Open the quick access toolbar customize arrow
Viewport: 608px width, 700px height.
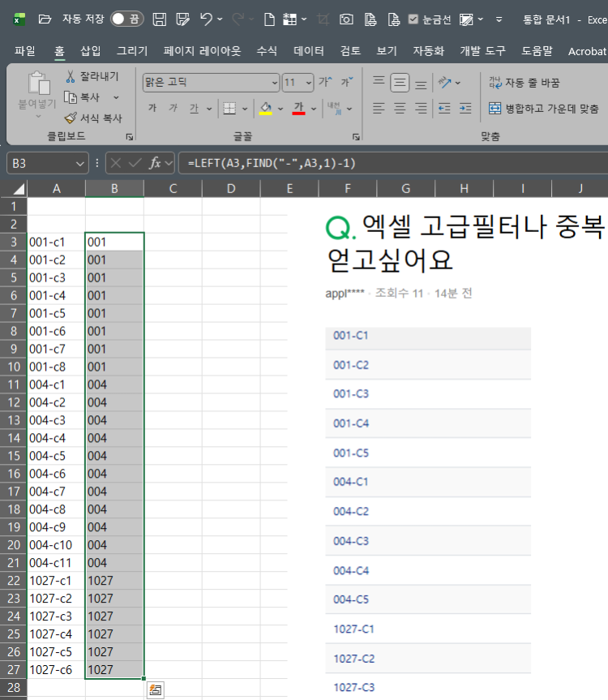(499, 19)
